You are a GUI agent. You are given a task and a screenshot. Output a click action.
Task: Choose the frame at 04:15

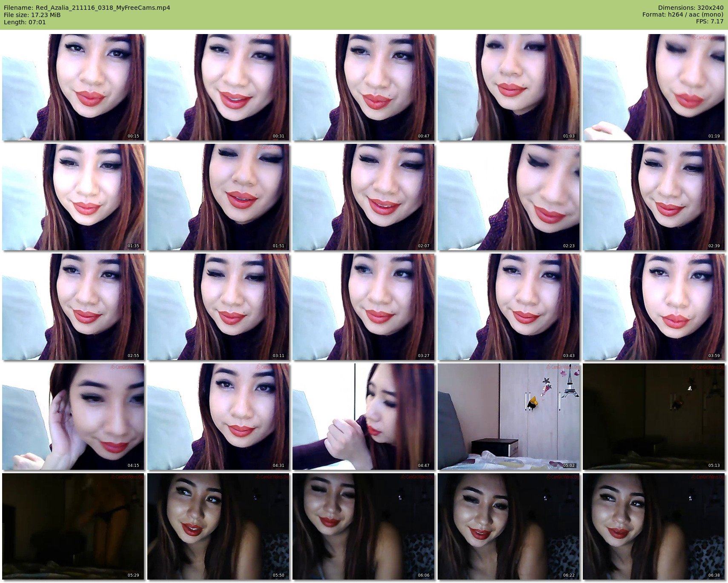coord(73,417)
